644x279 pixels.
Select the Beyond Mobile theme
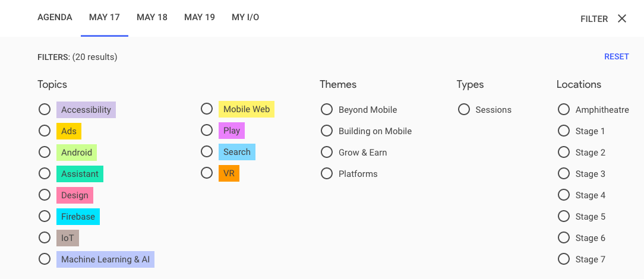[x=327, y=110]
